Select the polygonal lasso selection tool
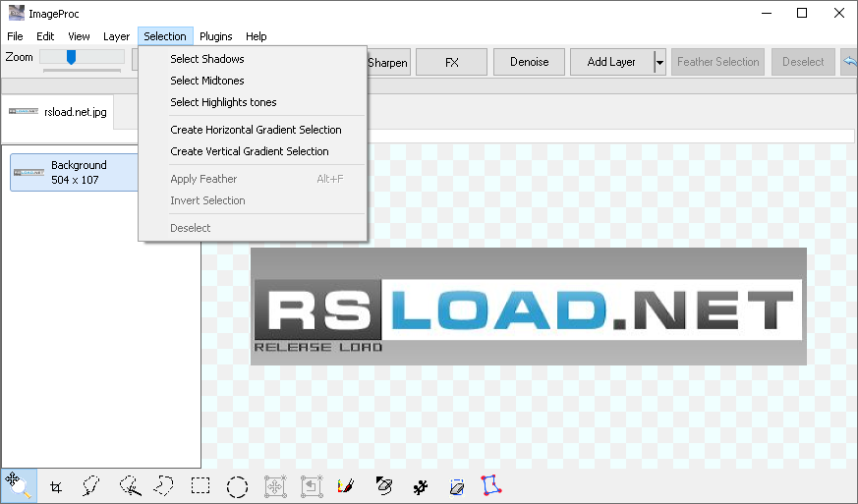This screenshot has height=504, width=858. click(x=163, y=485)
